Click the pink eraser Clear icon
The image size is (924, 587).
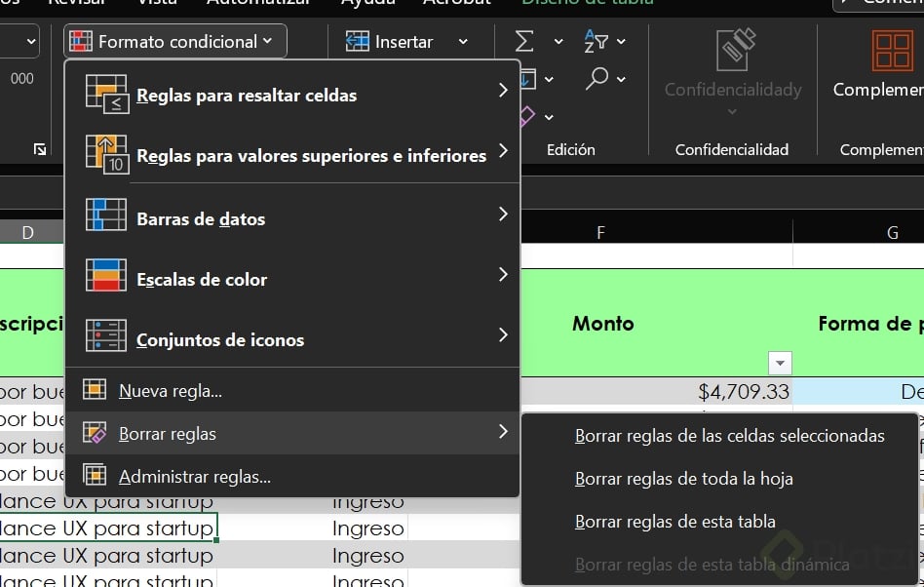click(527, 116)
